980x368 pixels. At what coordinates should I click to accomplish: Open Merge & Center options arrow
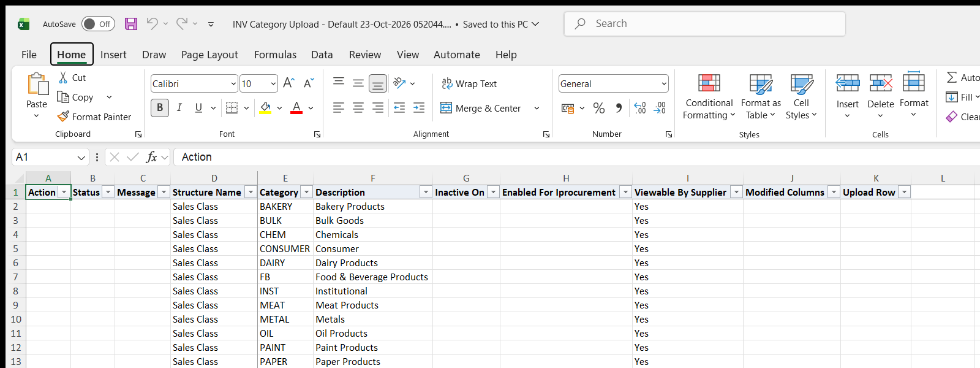[537, 109]
